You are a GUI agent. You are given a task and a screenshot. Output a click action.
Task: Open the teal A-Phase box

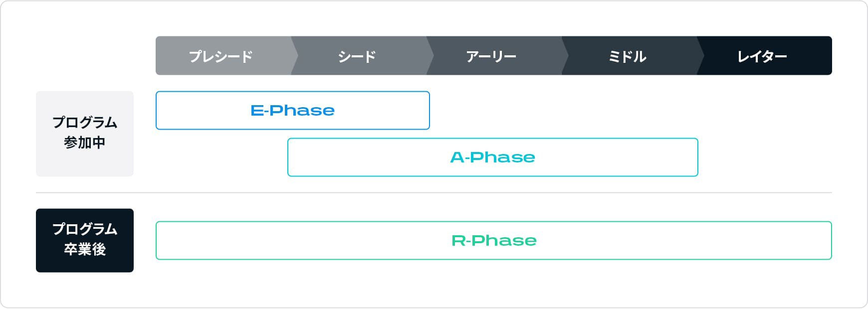click(493, 157)
